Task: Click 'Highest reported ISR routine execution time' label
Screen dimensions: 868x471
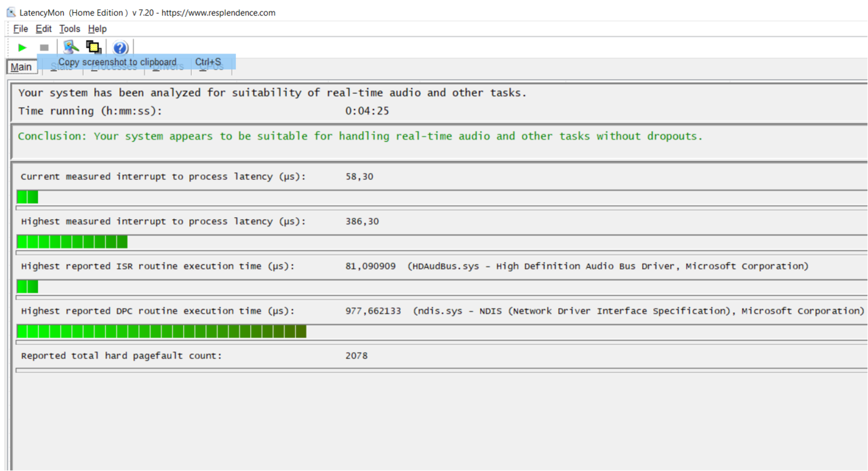Action: (x=158, y=266)
